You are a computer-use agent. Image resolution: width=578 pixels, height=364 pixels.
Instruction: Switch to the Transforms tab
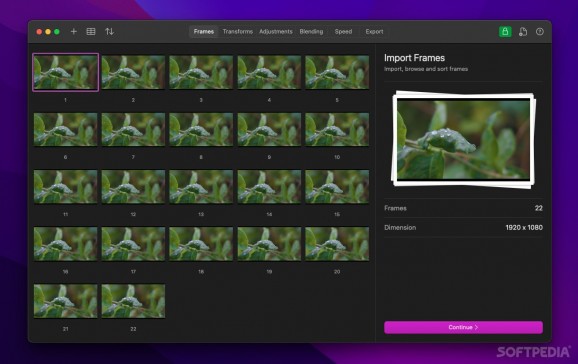click(238, 32)
